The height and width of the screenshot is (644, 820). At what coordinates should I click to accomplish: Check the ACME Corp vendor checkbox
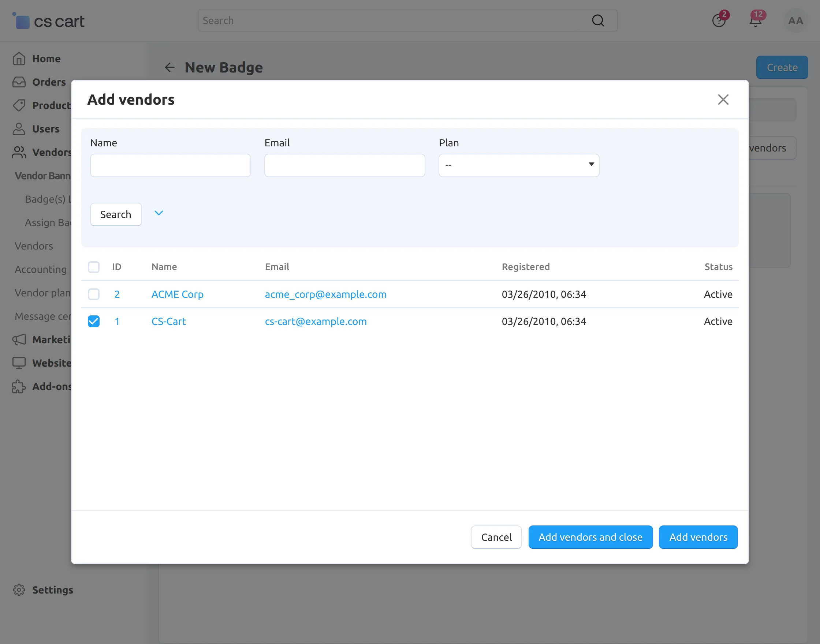[94, 294]
